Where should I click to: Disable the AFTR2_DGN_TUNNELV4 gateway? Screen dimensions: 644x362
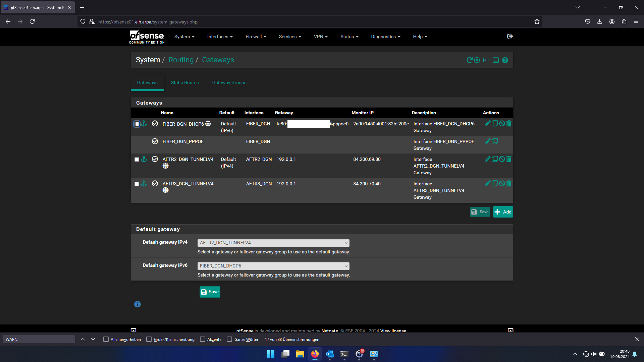[x=502, y=159]
